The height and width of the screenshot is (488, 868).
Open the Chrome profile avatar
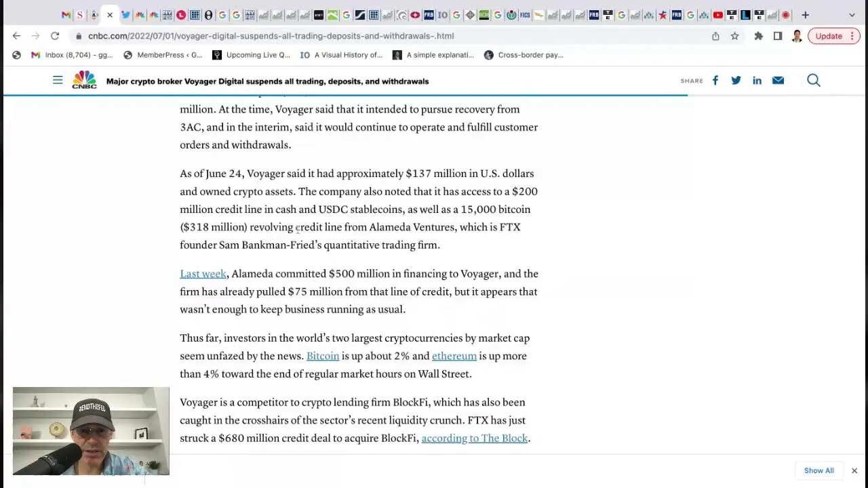(x=797, y=36)
